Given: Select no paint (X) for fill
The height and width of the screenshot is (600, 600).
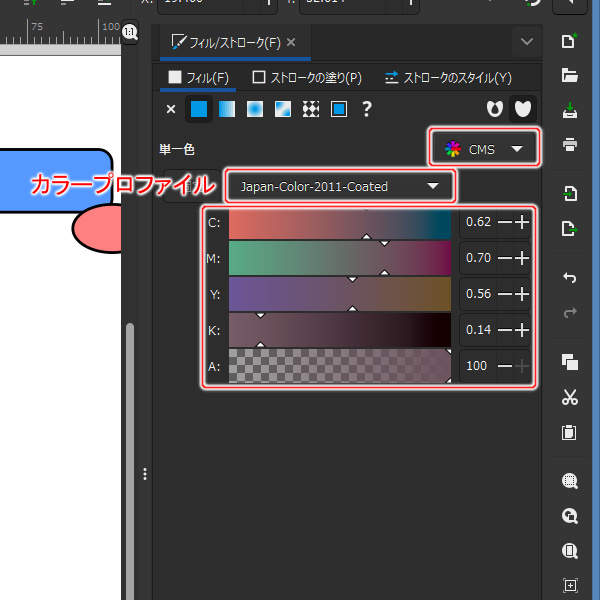Looking at the screenshot, I should click(x=171, y=109).
